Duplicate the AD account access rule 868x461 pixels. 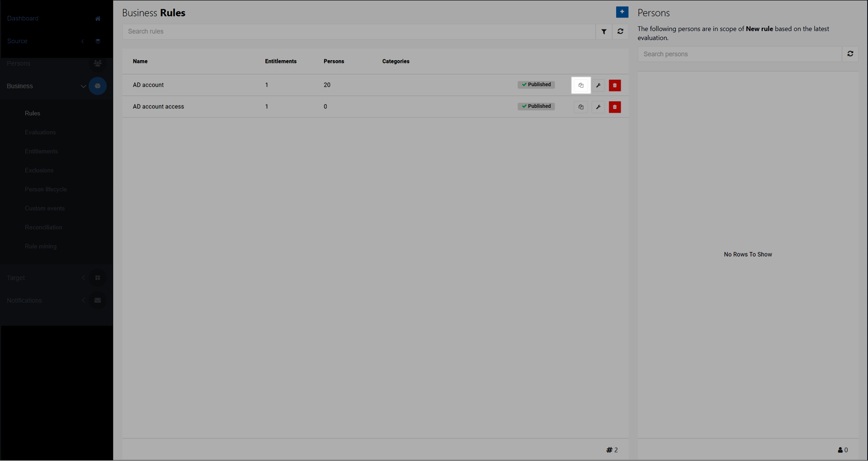point(581,107)
